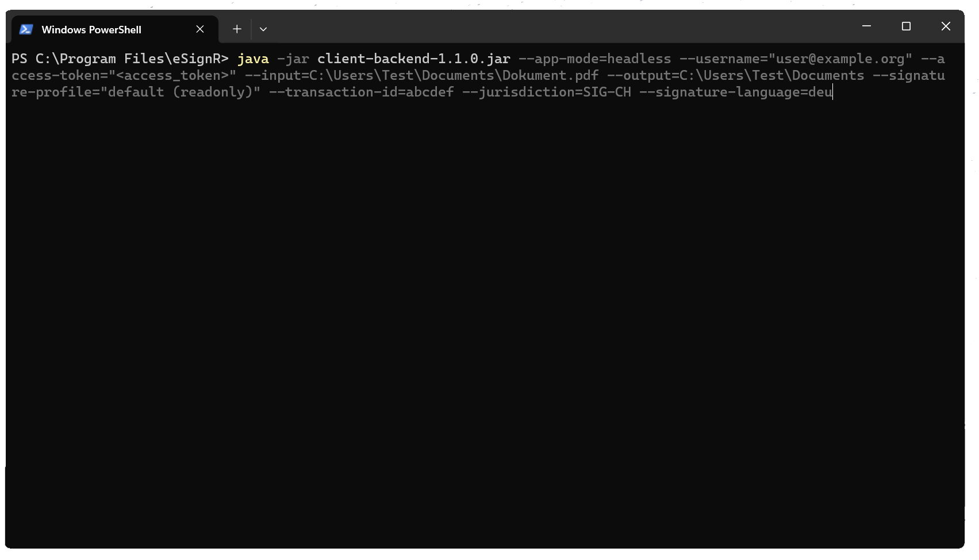Select the Windows PowerShell tab

point(115,29)
